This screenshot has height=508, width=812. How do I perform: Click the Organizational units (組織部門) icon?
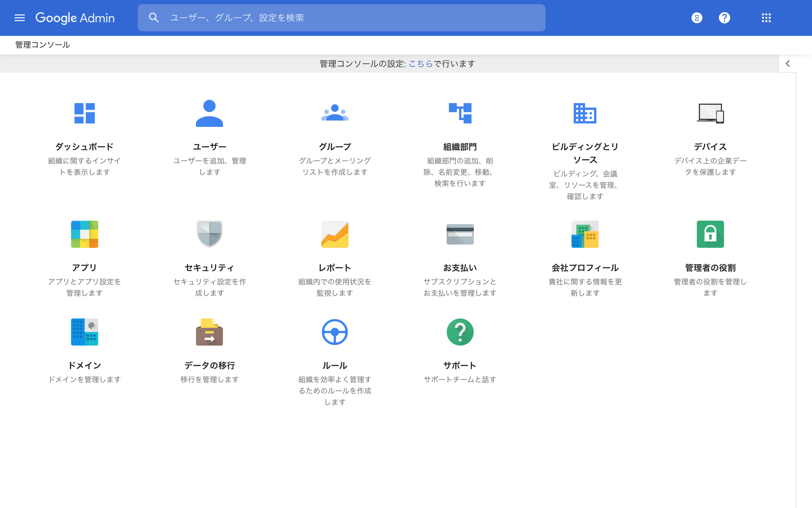coord(460,113)
